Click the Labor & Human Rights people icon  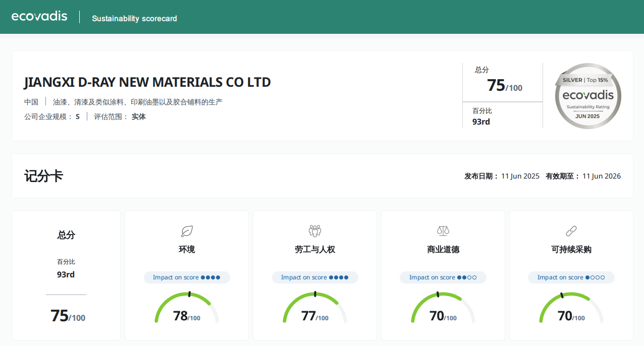click(x=315, y=231)
